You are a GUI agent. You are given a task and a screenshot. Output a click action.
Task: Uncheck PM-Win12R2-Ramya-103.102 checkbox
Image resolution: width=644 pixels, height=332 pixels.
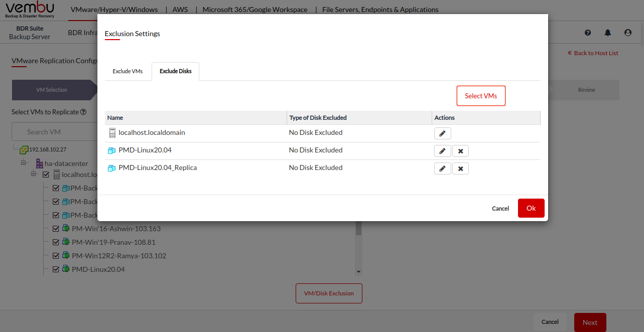(56, 256)
